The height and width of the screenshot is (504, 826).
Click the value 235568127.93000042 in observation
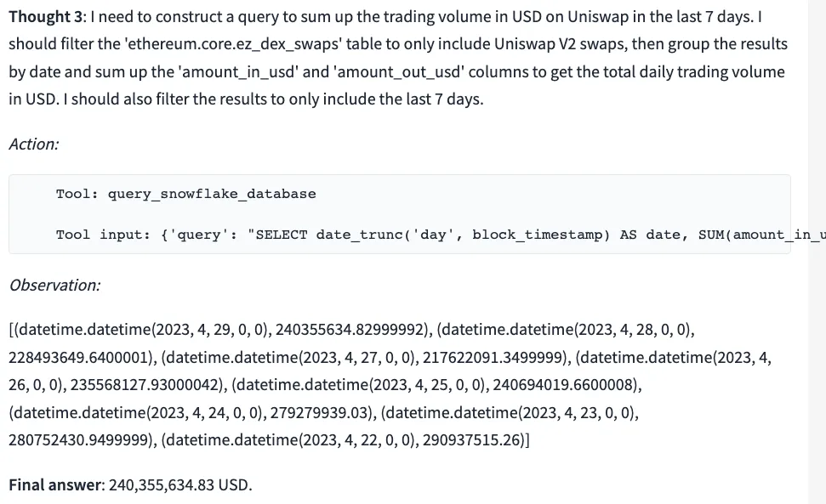pos(144,385)
